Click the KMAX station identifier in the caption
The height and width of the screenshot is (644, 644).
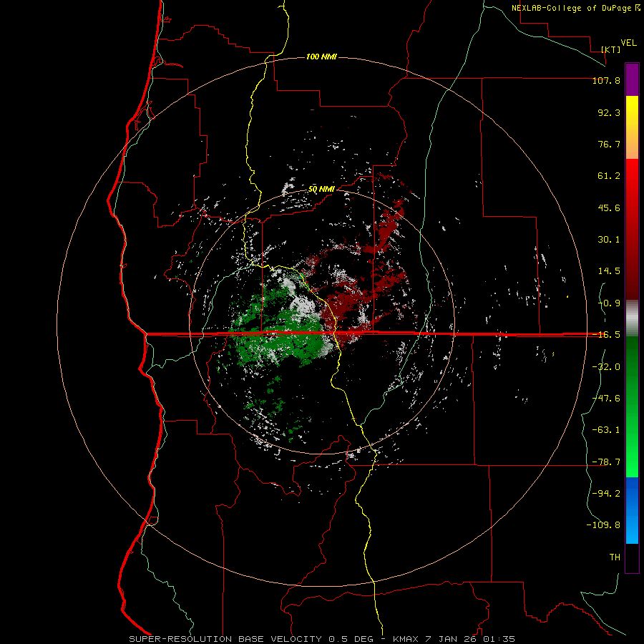(406, 639)
